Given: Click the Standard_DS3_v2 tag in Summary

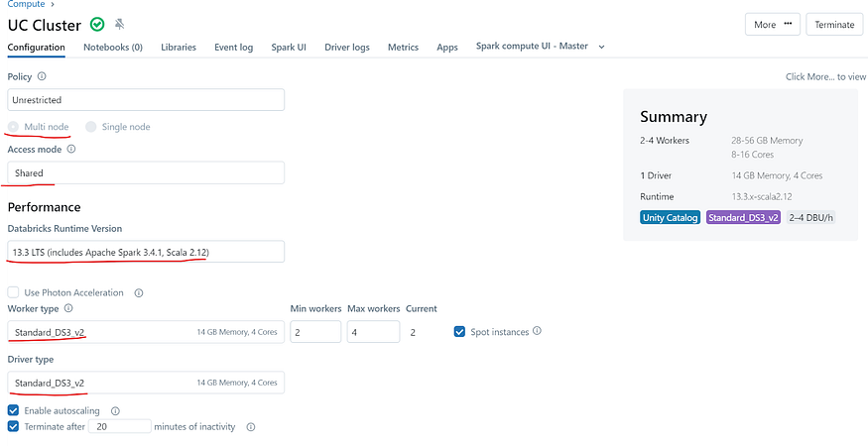Looking at the screenshot, I should coord(743,217).
